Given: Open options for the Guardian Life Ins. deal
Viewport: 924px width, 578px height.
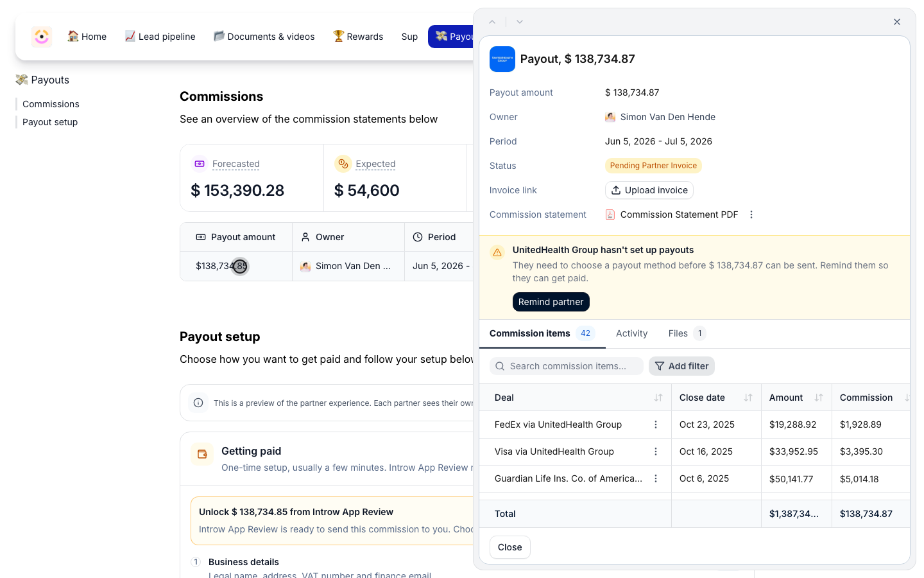Looking at the screenshot, I should [656, 478].
